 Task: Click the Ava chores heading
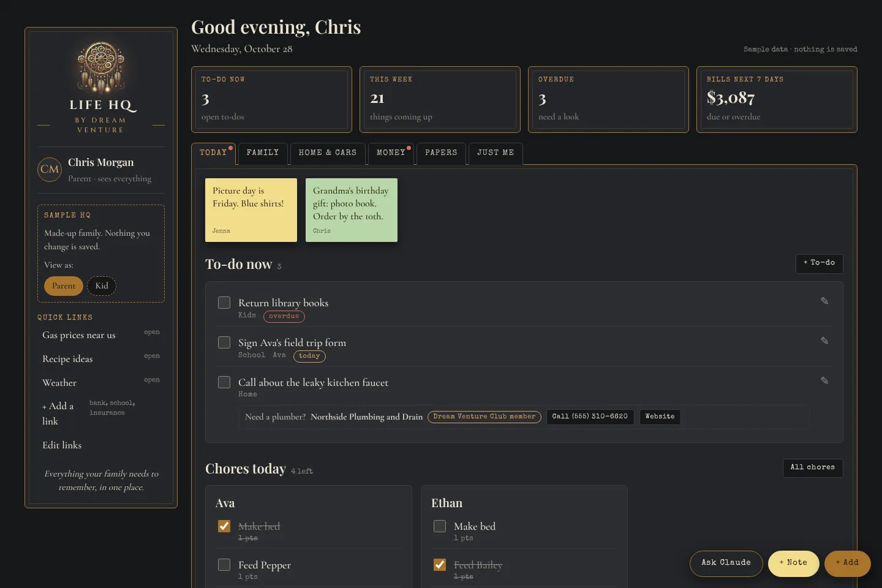tap(225, 503)
